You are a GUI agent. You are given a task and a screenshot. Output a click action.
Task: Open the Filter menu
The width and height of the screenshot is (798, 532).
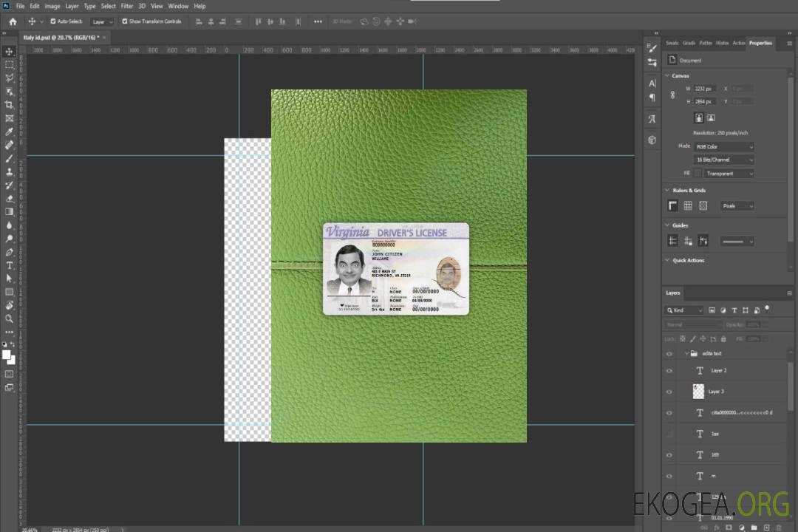(x=127, y=6)
